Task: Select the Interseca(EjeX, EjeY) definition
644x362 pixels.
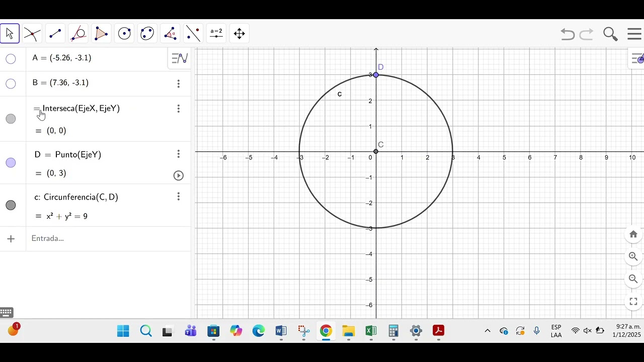Action: [x=81, y=109]
